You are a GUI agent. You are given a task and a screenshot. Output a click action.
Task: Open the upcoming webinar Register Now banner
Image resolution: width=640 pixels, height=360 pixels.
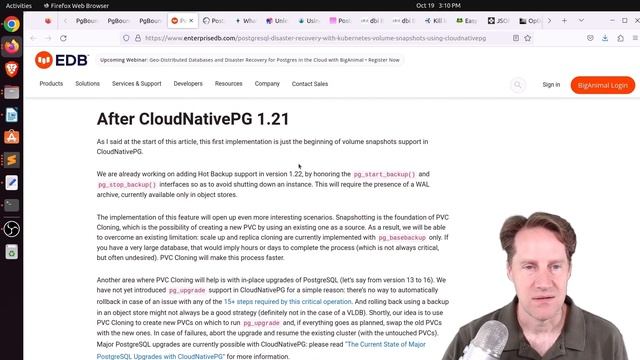pyautogui.click(x=250, y=60)
